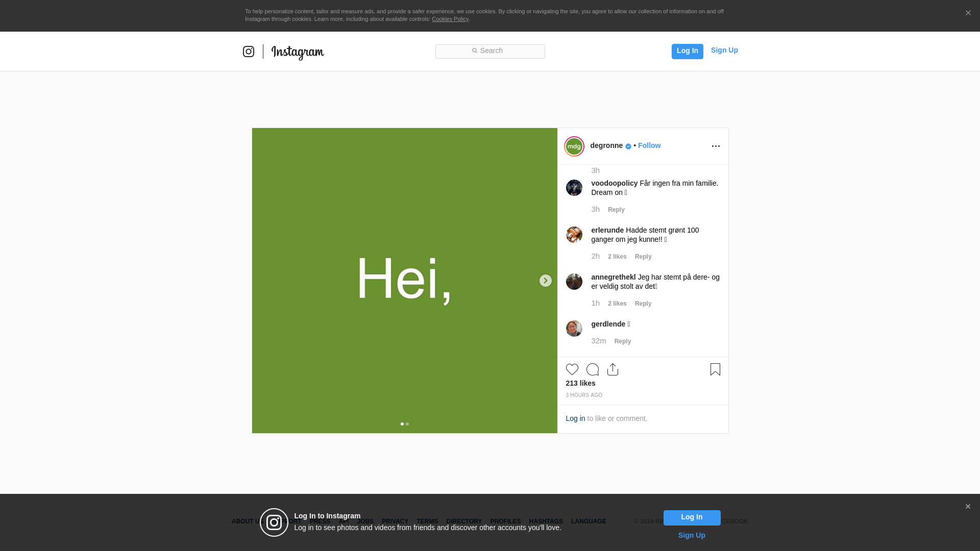Reply to erlerunde's comment
This screenshot has width=980, height=551.
point(643,257)
